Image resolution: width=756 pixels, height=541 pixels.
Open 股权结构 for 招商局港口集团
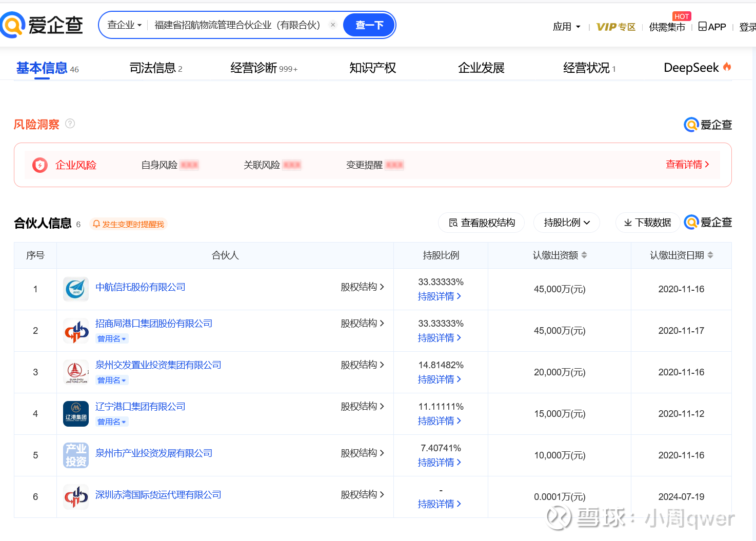363,323
